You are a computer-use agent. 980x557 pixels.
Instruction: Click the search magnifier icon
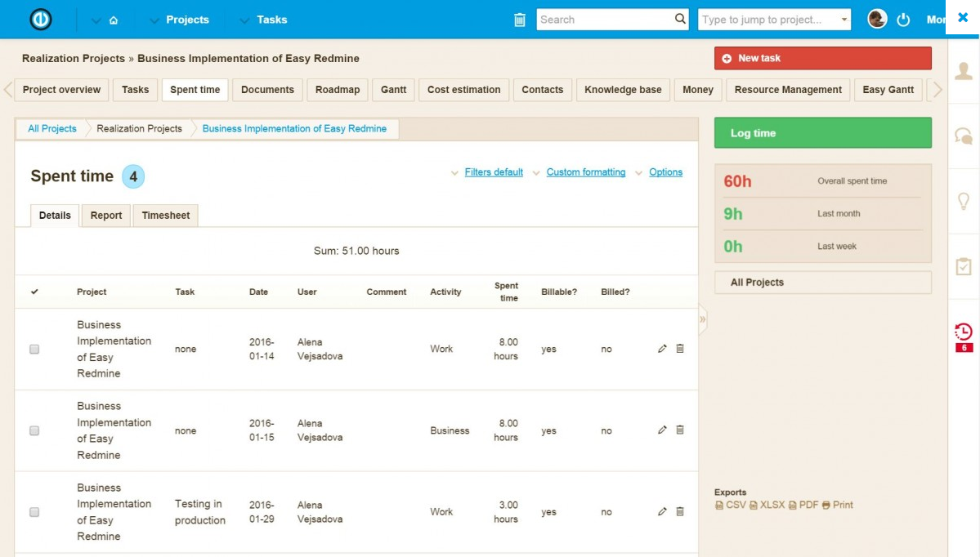680,20
